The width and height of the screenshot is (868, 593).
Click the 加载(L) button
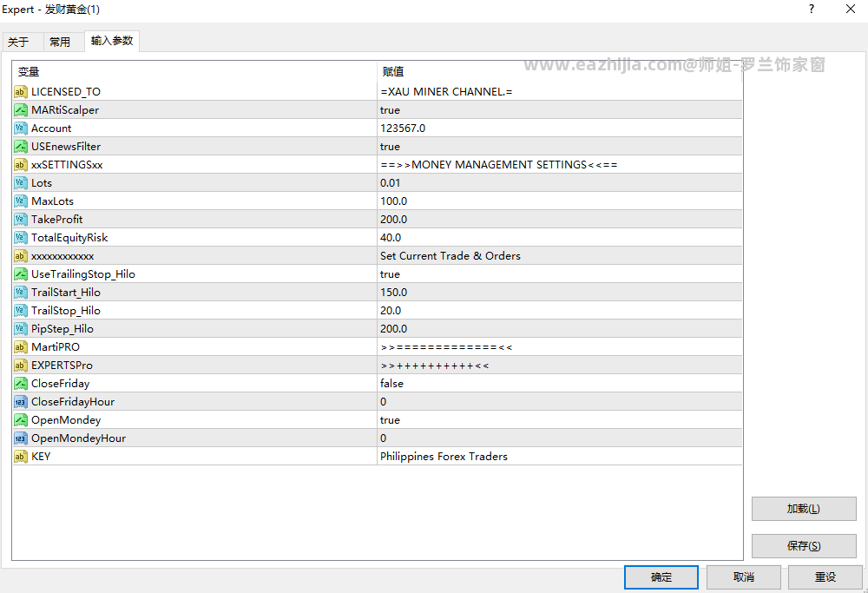pos(804,509)
